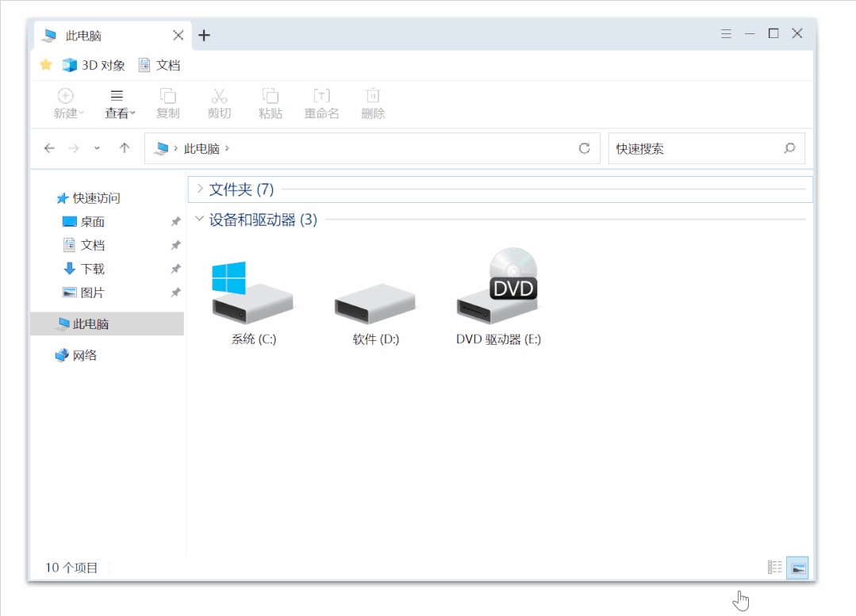Click the star favorites icon in the toolbar

pos(45,64)
